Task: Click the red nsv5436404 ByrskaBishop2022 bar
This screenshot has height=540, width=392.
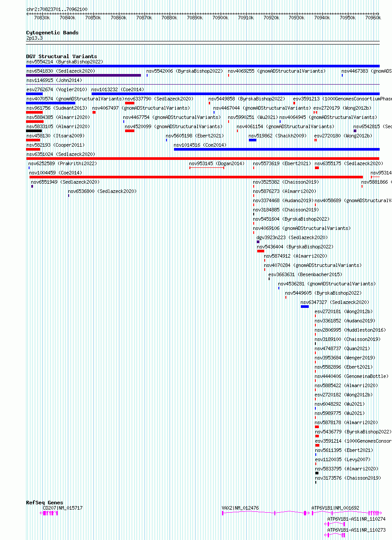Action: (261, 251)
